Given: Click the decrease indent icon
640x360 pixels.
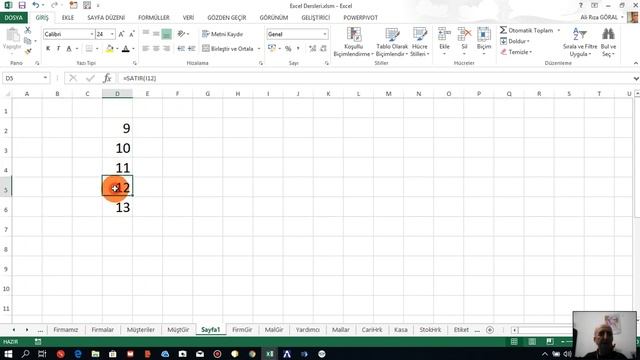Looking at the screenshot, I should click(181, 49).
